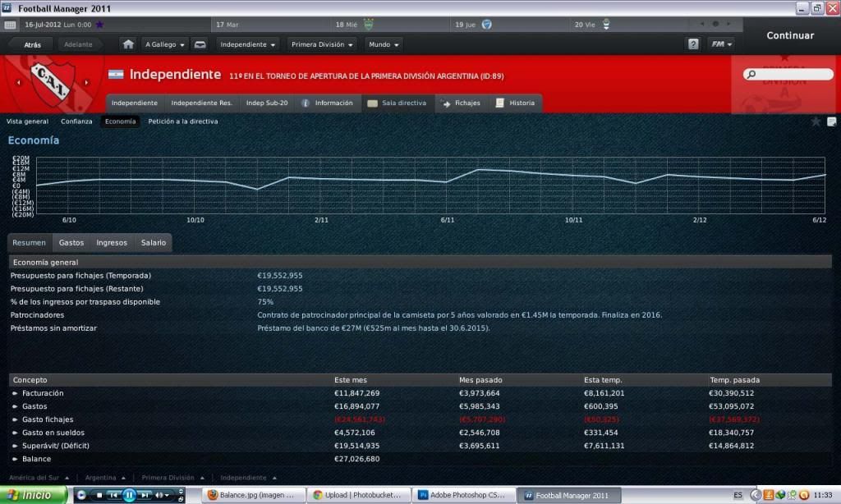
Task: Open the Vista general subtab
Action: (x=27, y=121)
